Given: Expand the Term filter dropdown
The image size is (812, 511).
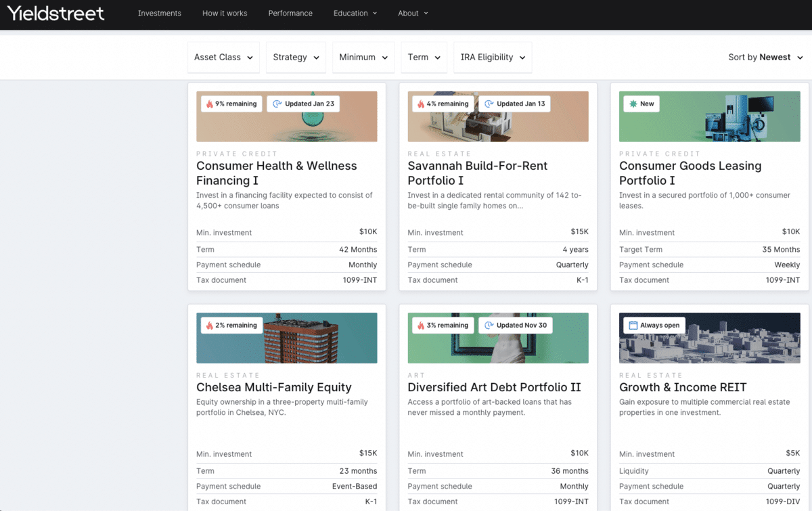Looking at the screenshot, I should pyautogui.click(x=424, y=58).
